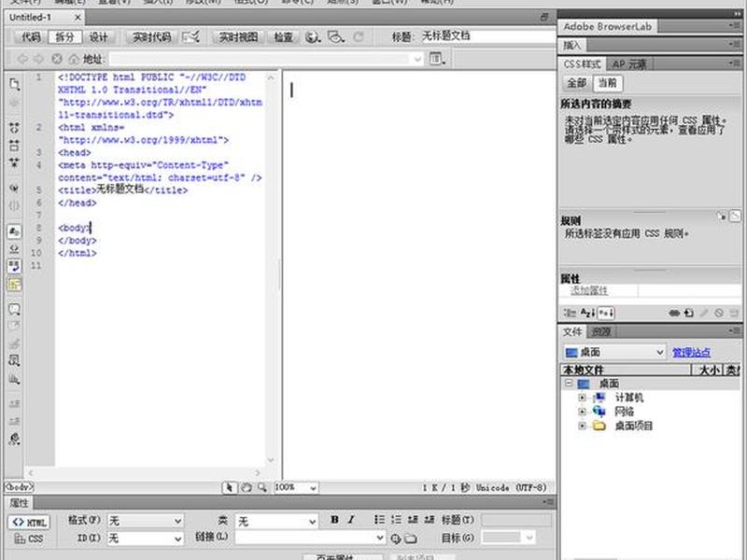Click the 添加属性 add property link

[589, 290]
